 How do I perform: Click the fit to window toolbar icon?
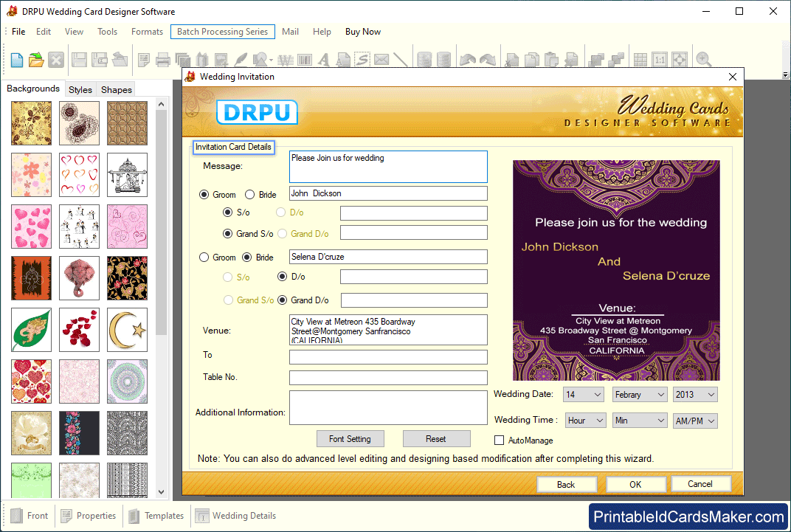[x=680, y=60]
